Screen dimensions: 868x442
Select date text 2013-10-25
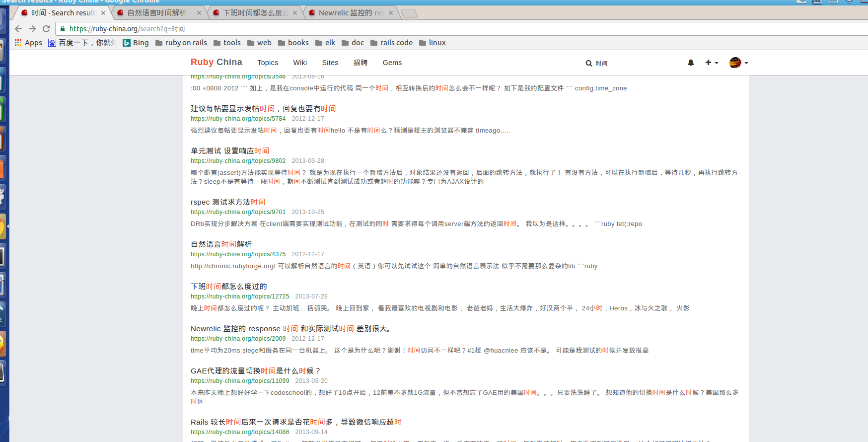click(x=308, y=212)
